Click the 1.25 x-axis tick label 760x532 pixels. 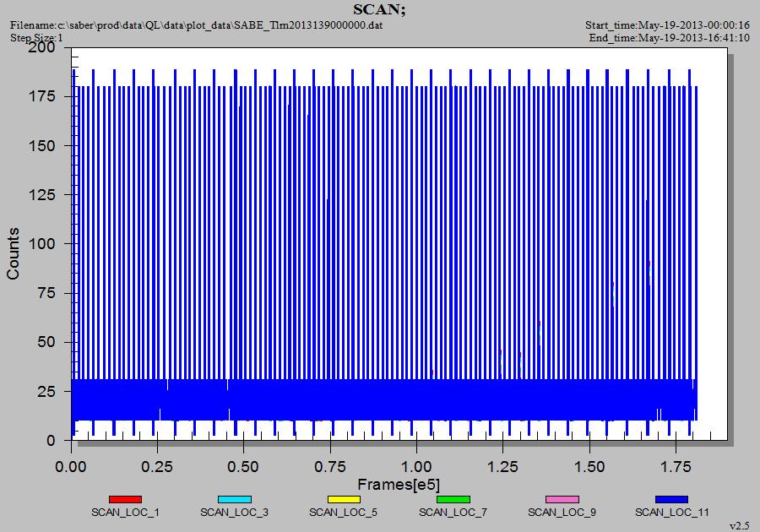pyautogui.click(x=502, y=467)
